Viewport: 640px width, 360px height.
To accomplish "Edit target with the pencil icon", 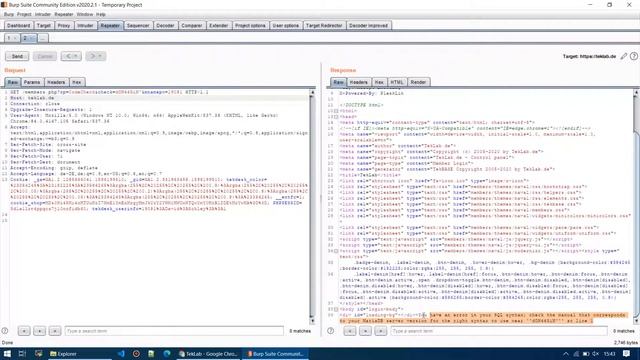I will click(624, 56).
